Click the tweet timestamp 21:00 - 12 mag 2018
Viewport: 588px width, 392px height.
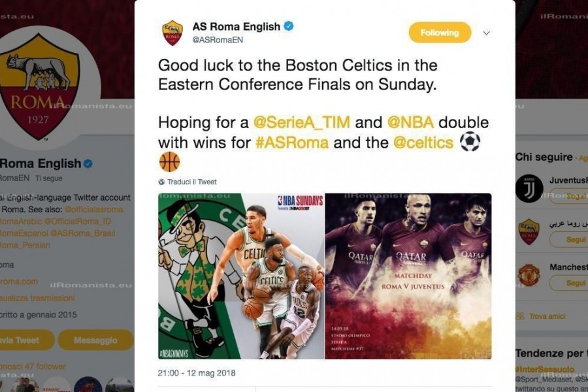(x=197, y=373)
